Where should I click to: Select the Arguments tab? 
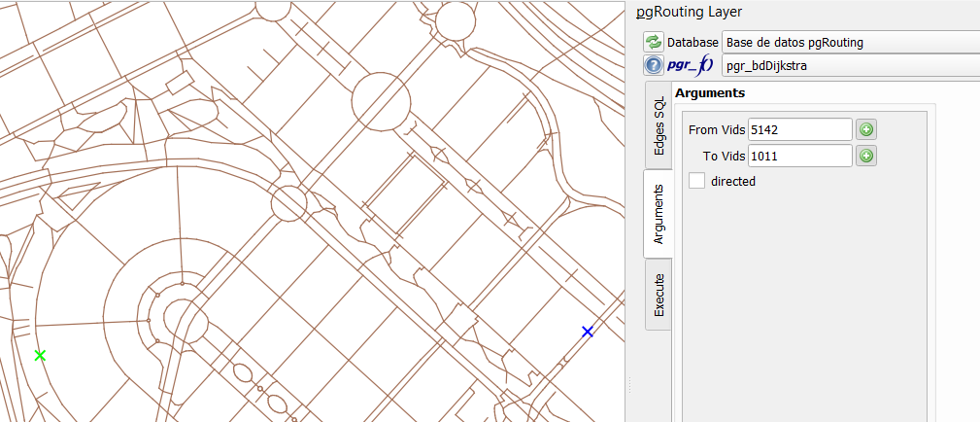[659, 214]
